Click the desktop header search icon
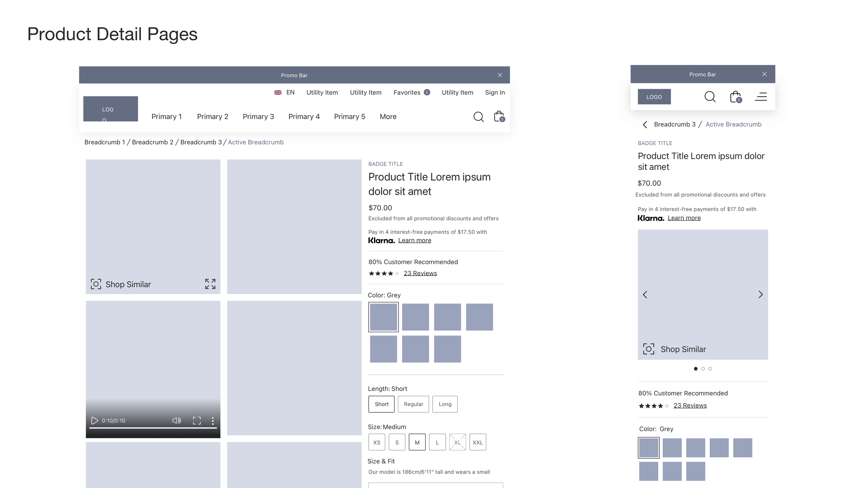The image size is (868, 488). pos(478,117)
